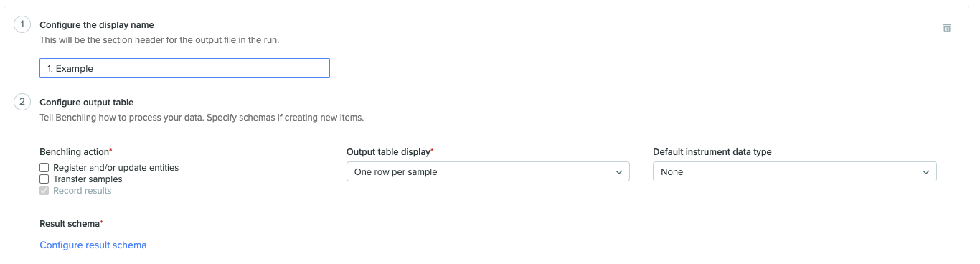Toggle the greyed Record results checkbox
980x264 pixels.
point(44,191)
